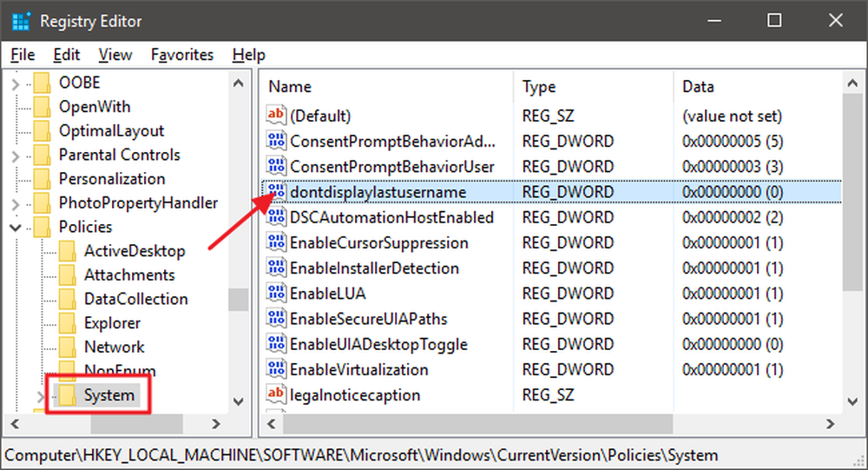Open the Favorites menu
The width and height of the screenshot is (868, 470).
pyautogui.click(x=182, y=55)
